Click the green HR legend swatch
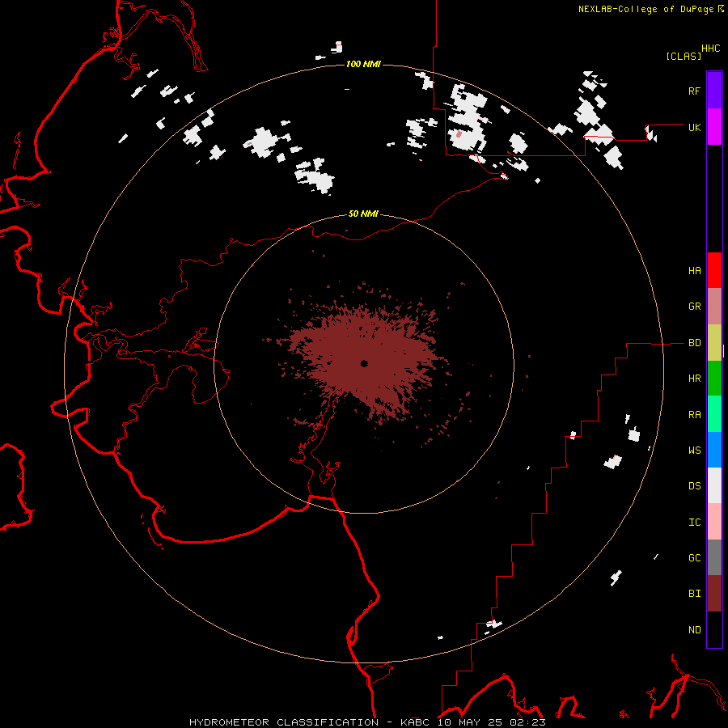The image size is (728, 728). tap(714, 379)
